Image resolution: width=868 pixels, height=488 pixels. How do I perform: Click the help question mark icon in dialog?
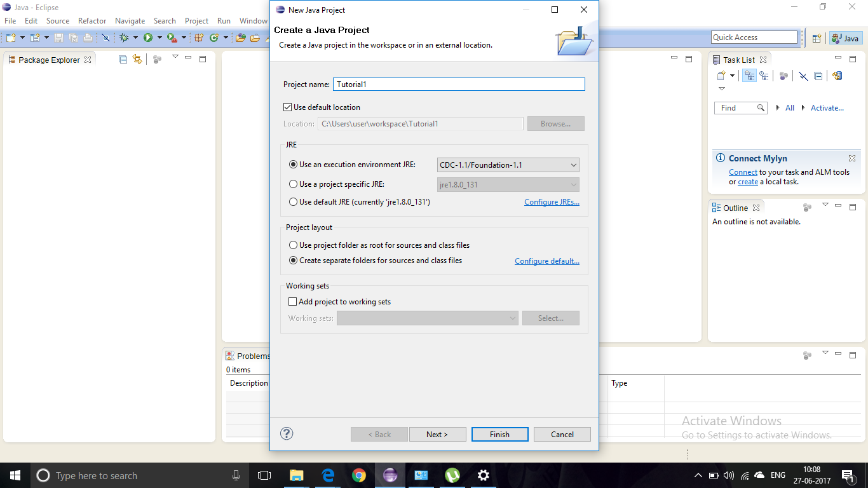click(287, 434)
